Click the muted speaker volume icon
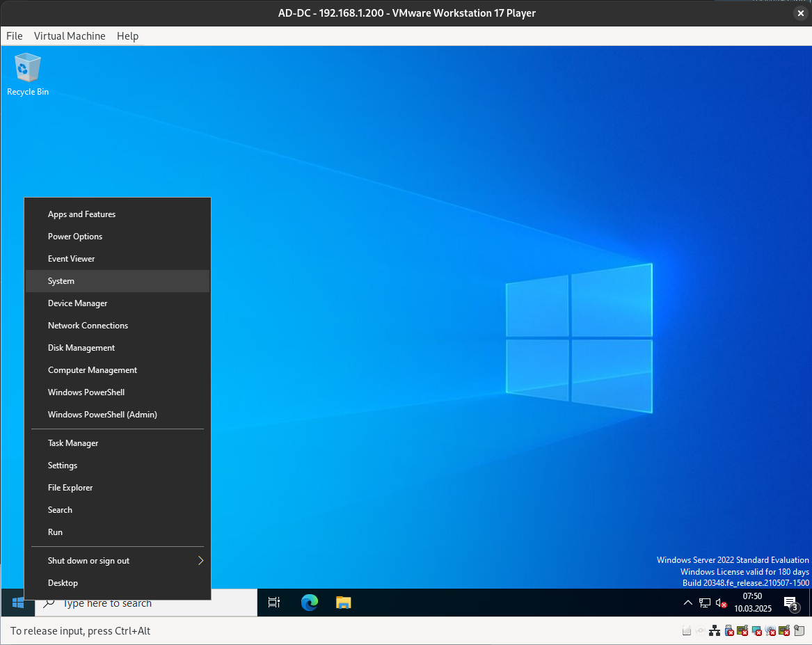This screenshot has height=645, width=812. (x=722, y=603)
